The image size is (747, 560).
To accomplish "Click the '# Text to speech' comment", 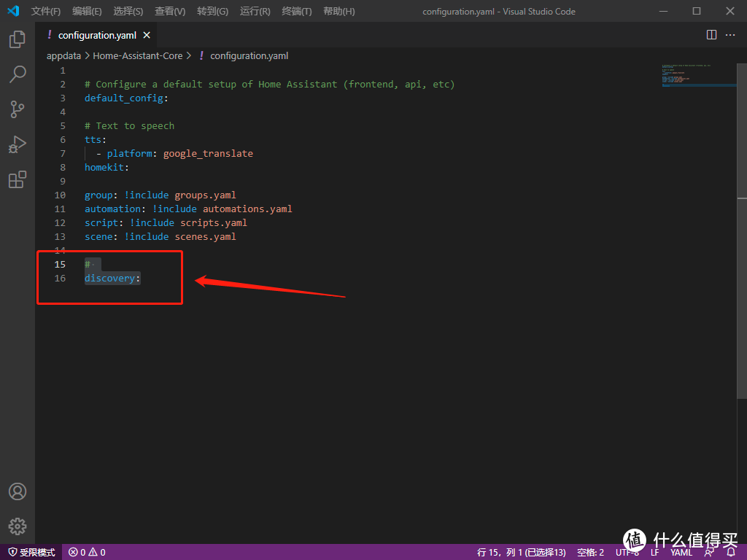I will (129, 125).
